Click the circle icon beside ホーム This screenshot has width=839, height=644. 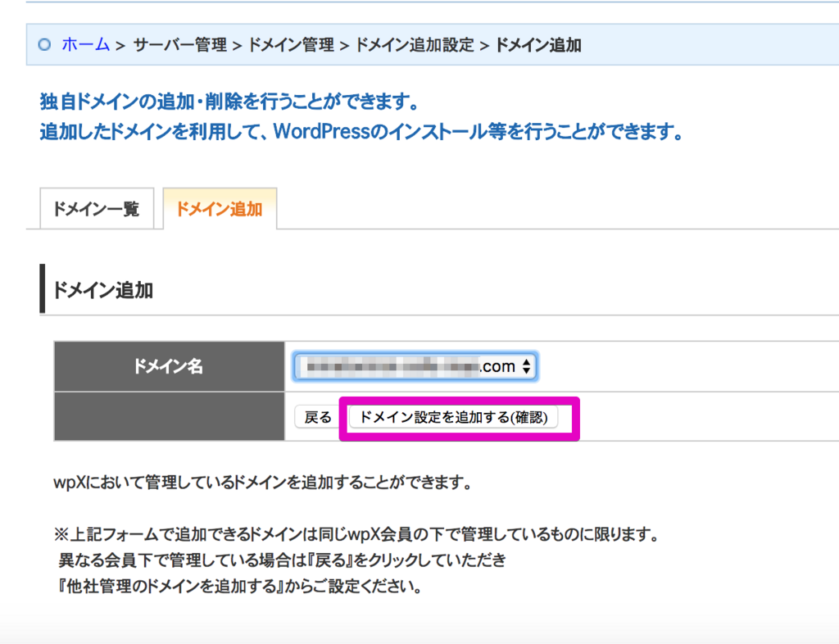tap(45, 44)
